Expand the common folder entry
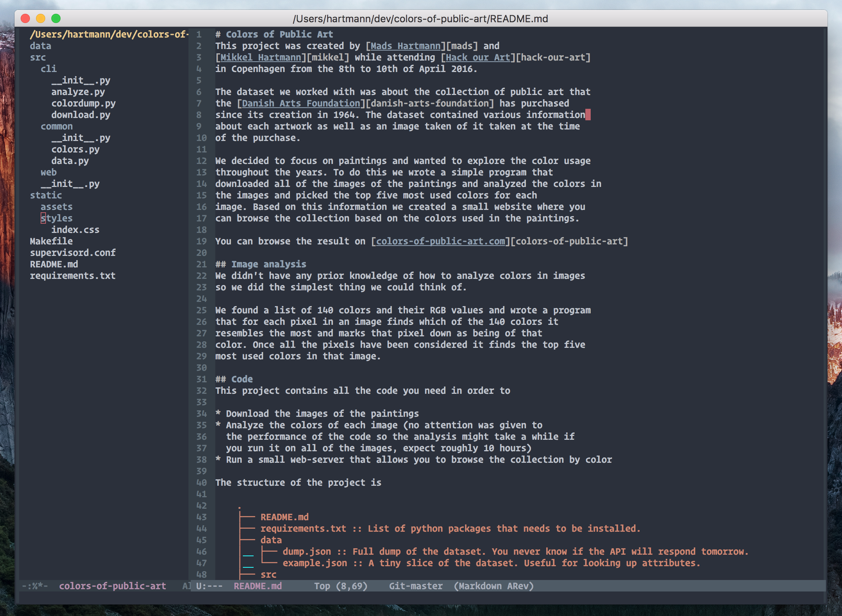 coord(56,126)
